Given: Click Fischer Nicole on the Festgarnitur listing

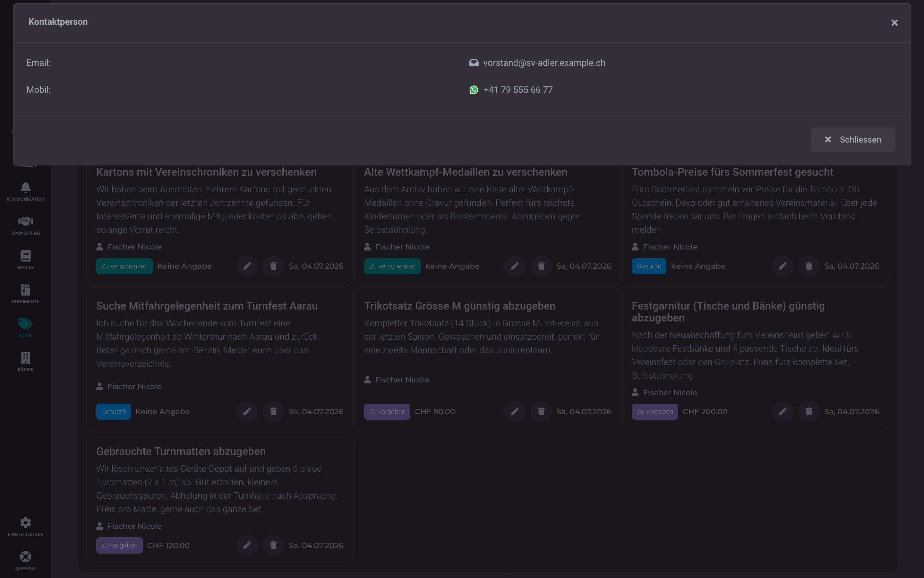Looking at the screenshot, I should (670, 393).
